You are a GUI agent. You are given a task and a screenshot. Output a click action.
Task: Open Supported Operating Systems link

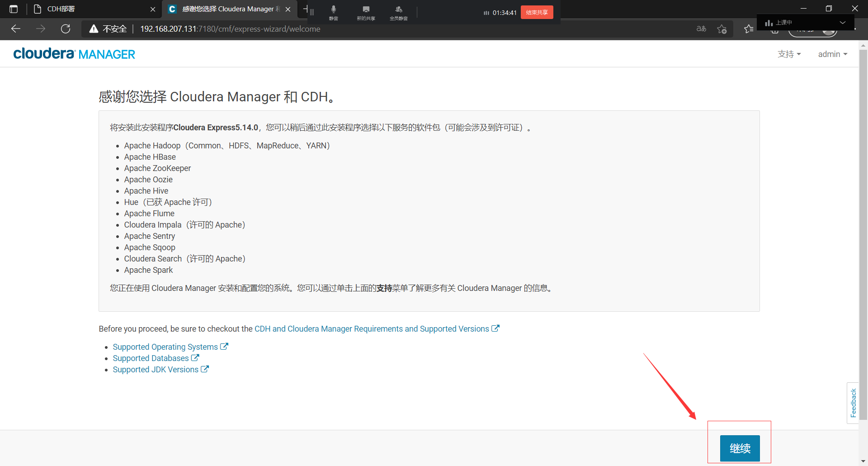pyautogui.click(x=170, y=347)
